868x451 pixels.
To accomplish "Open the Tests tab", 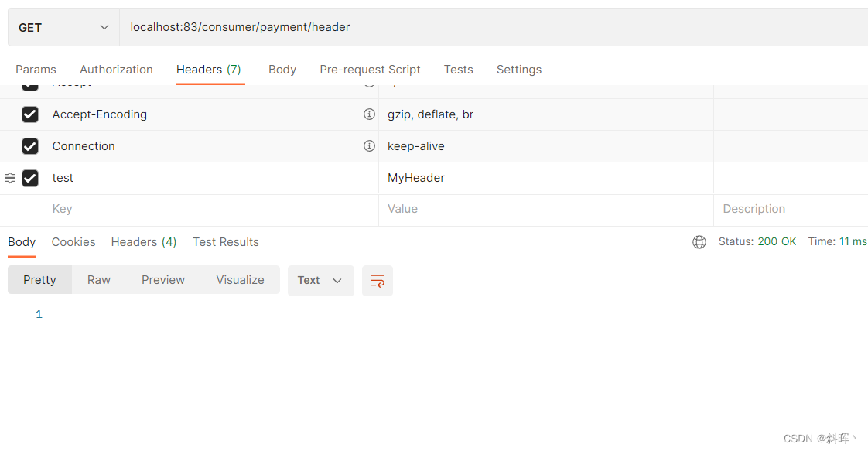I will pyautogui.click(x=458, y=69).
